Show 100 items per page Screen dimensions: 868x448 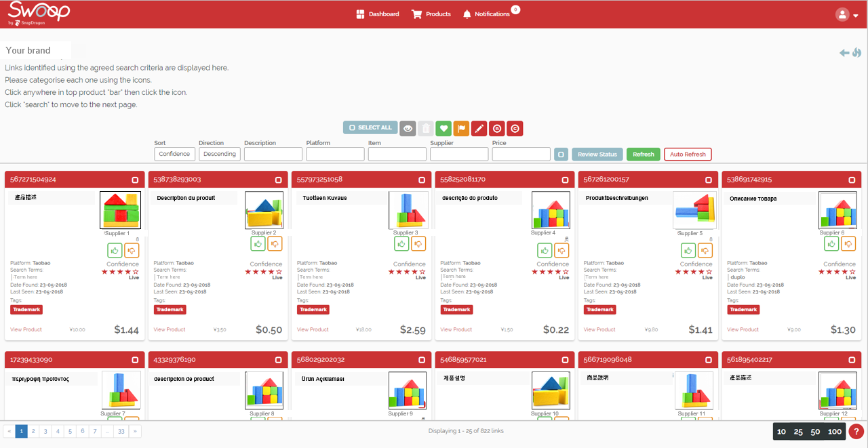click(835, 432)
